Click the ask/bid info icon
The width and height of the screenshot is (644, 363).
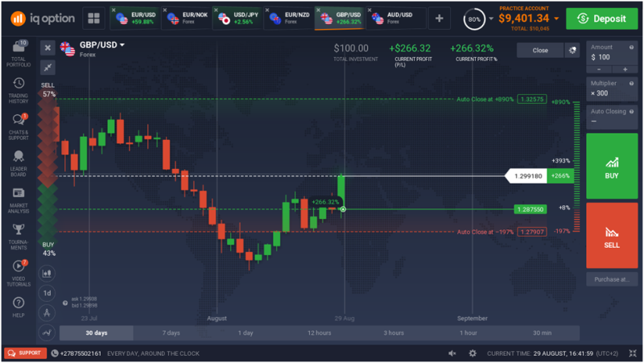point(65,303)
